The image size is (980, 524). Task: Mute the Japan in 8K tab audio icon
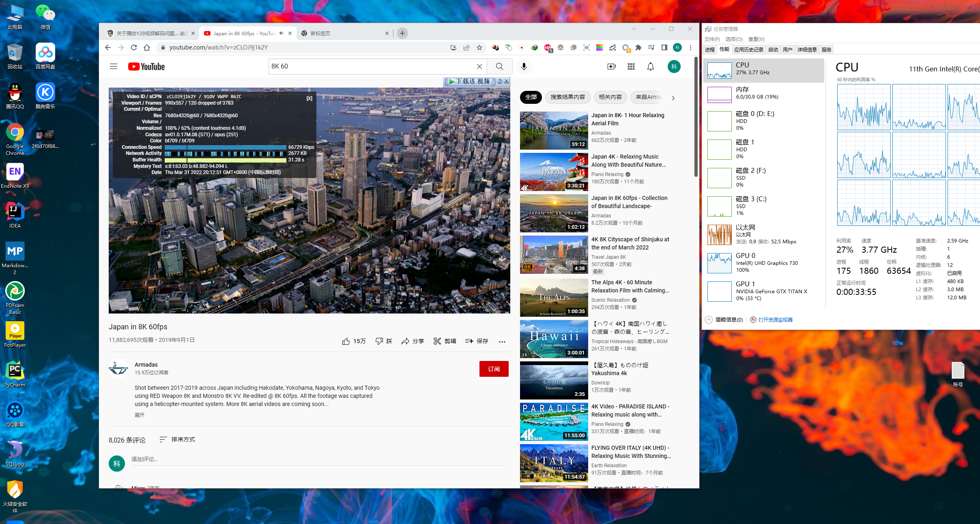tap(281, 33)
